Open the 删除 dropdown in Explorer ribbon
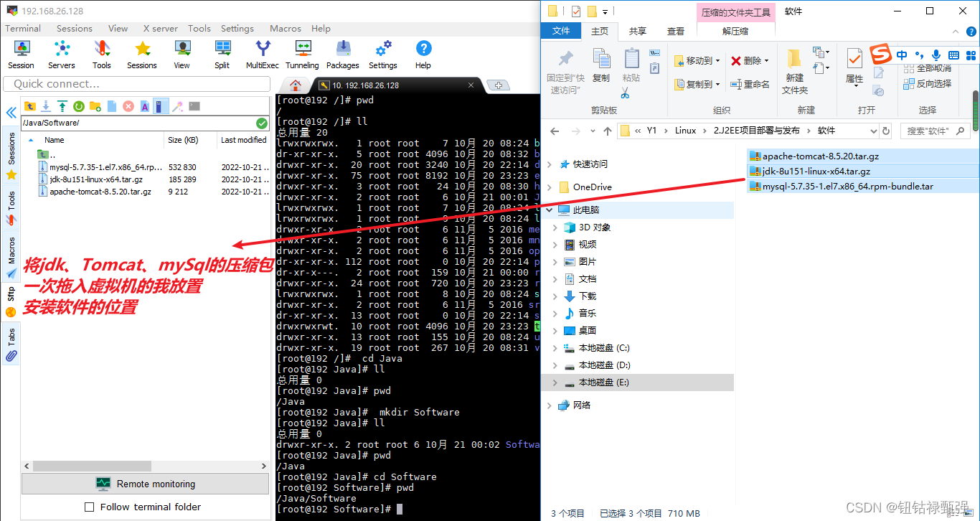 (765, 59)
